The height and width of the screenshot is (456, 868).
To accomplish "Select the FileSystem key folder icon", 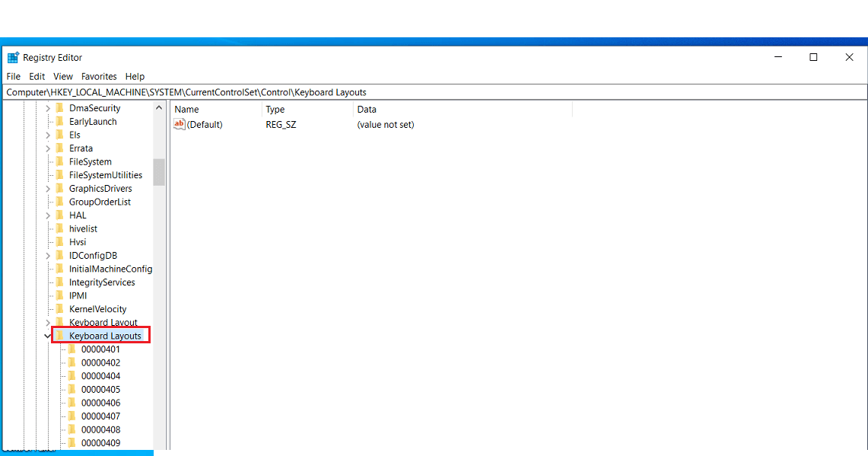I will [x=60, y=162].
